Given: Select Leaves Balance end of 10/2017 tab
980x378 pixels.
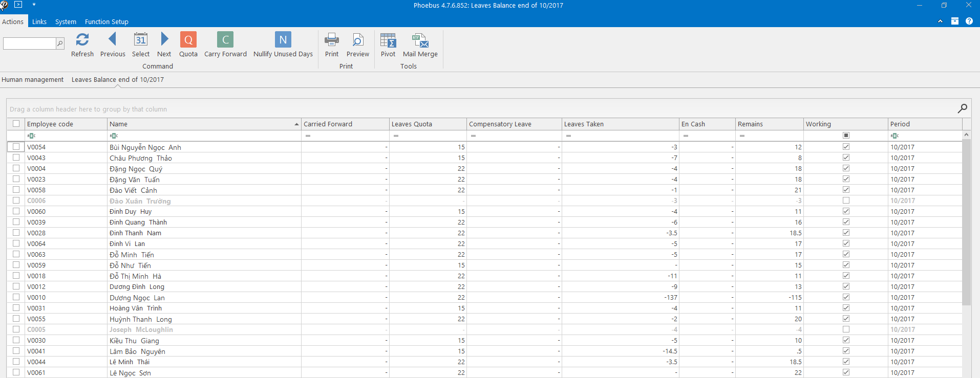Looking at the screenshot, I should pos(118,79).
